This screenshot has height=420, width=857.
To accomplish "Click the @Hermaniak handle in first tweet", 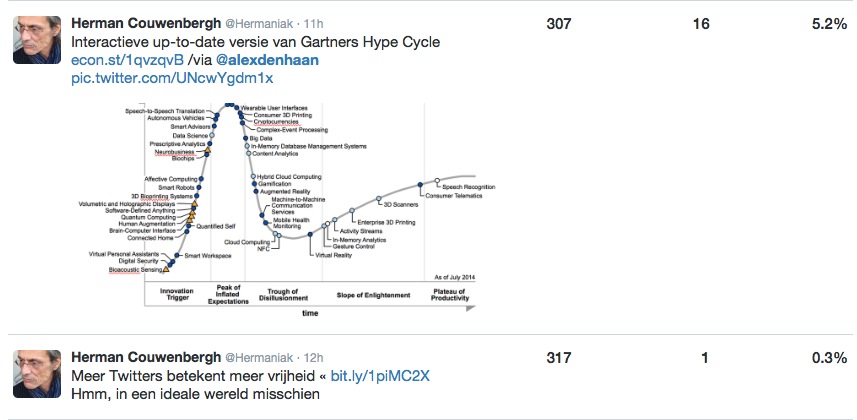I will point(259,24).
